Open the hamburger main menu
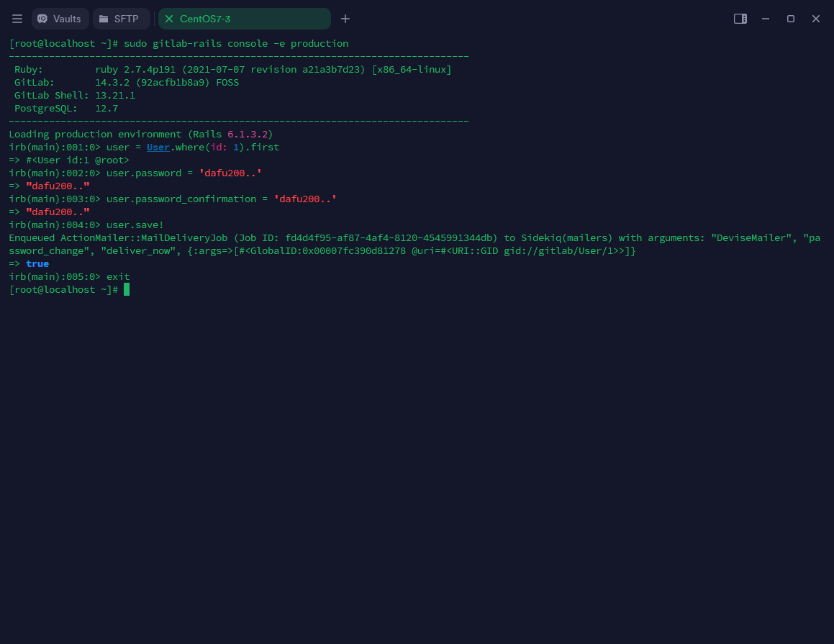834x644 pixels. pos(17,19)
